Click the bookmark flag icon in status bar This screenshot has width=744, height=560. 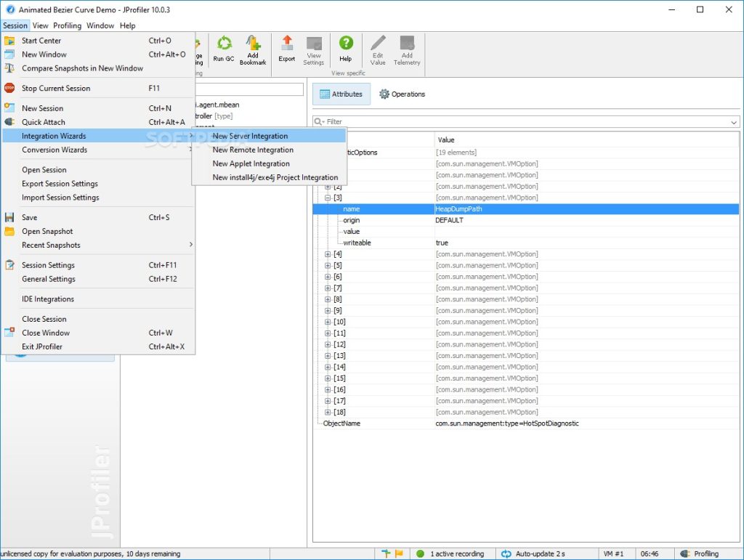click(398, 554)
